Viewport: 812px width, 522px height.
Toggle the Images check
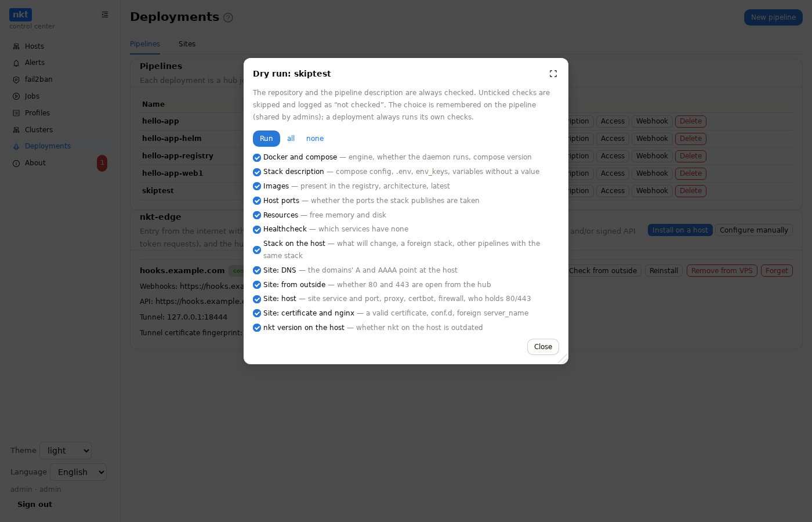click(257, 186)
